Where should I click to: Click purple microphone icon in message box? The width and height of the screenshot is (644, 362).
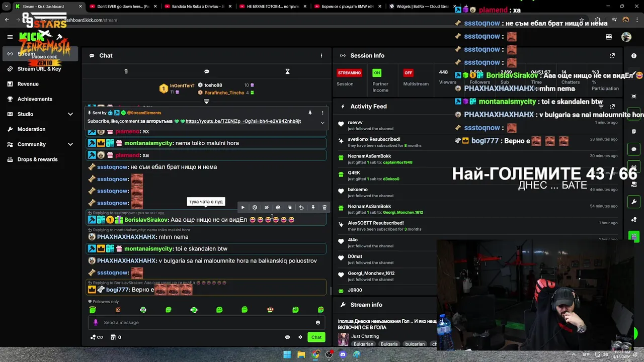(96, 323)
